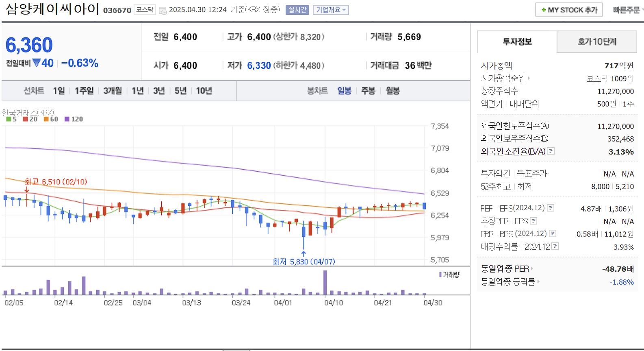Open the 기업개요 dropdown
Viewport: 644px width, 351px height.
pyautogui.click(x=331, y=10)
